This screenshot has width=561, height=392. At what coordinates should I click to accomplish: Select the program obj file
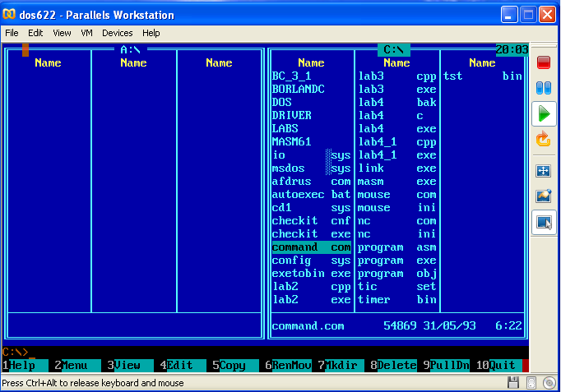[x=397, y=274]
